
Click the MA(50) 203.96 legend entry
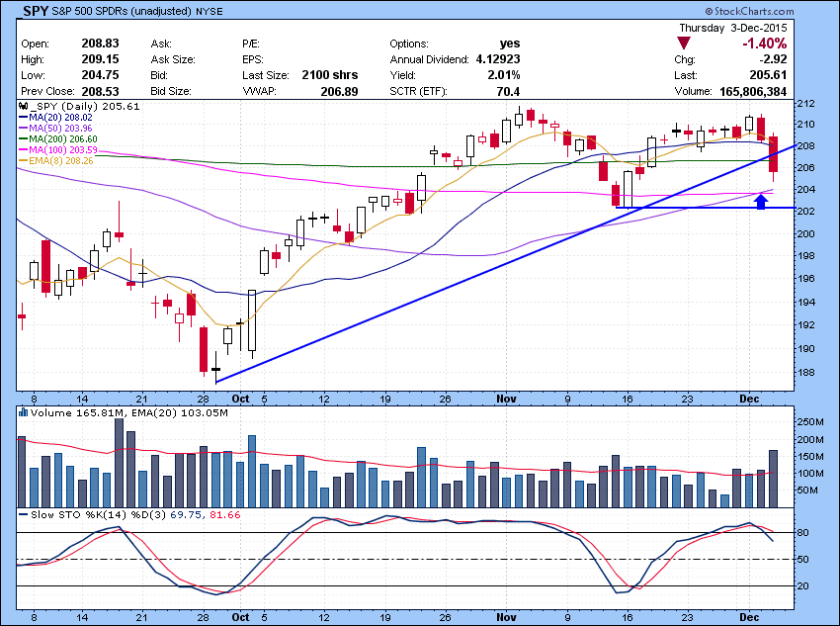click(55, 129)
